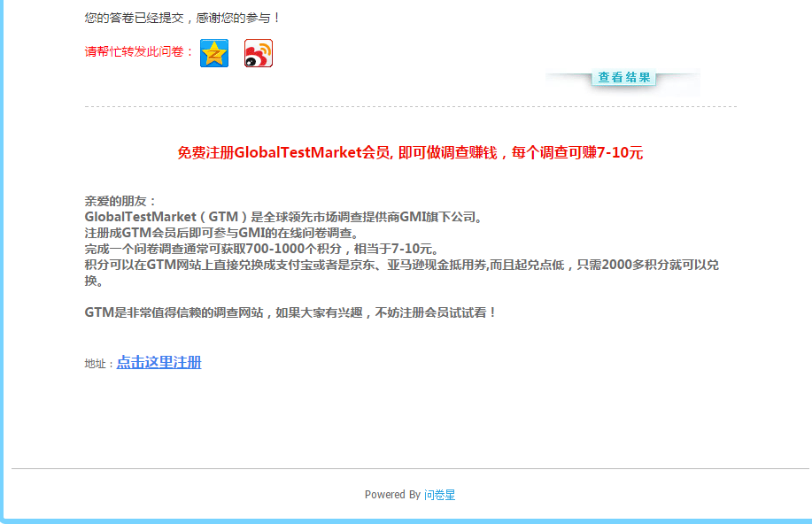Viewport: 812px width, 524px height.
Task: Share survey via QQ Zone star icon
Action: click(x=214, y=53)
